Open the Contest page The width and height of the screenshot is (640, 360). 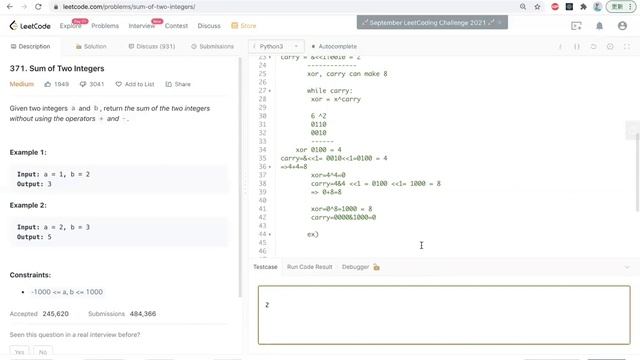[176, 26]
